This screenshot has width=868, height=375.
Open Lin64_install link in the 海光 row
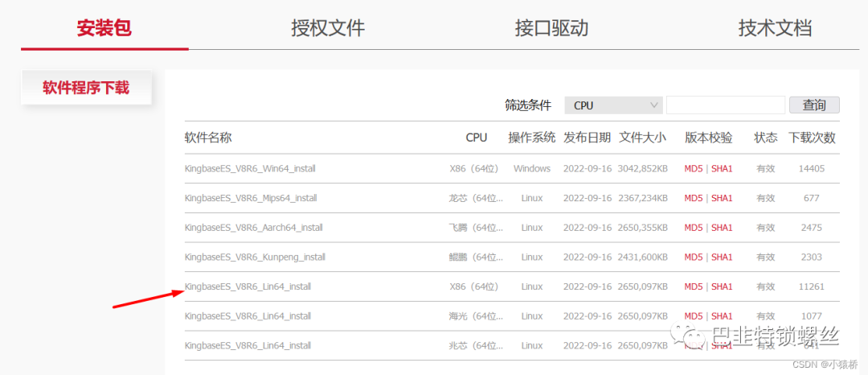click(248, 316)
